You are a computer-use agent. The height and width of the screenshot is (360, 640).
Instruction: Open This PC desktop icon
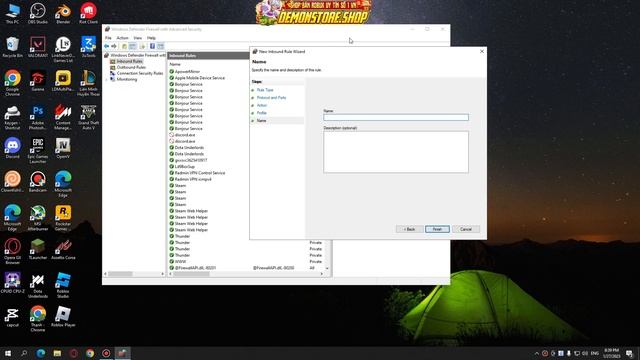pos(13,13)
